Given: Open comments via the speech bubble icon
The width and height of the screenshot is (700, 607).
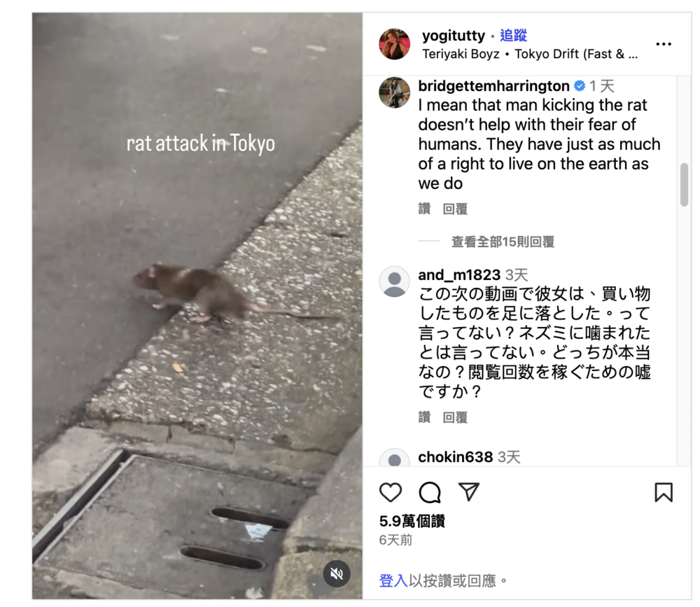Looking at the screenshot, I should tap(430, 492).
